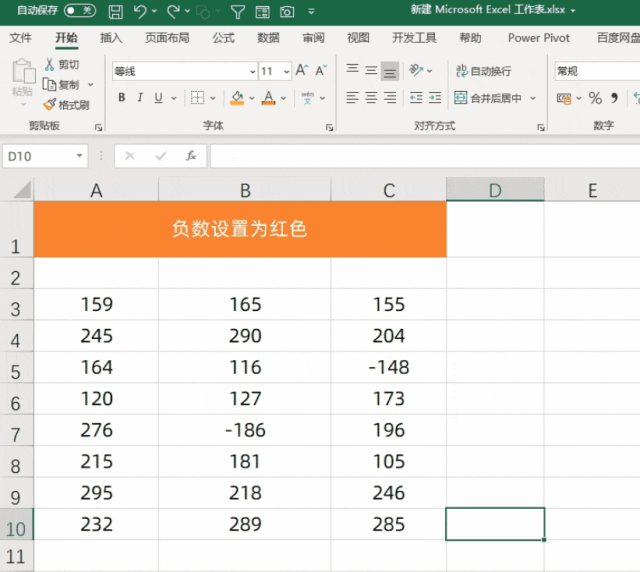Toggle Bold formatting
The height and width of the screenshot is (572, 640).
click(122, 98)
